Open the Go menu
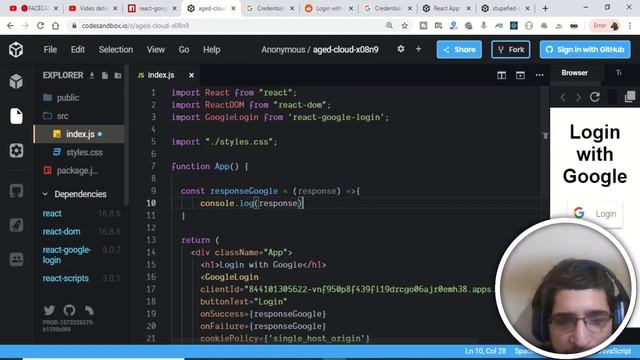Viewport: 640px width, 360px height. (184, 50)
